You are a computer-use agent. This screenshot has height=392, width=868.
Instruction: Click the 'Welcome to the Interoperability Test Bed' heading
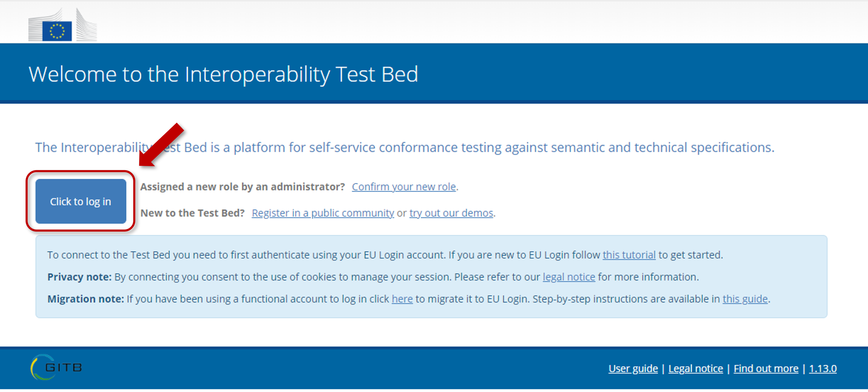tap(223, 74)
